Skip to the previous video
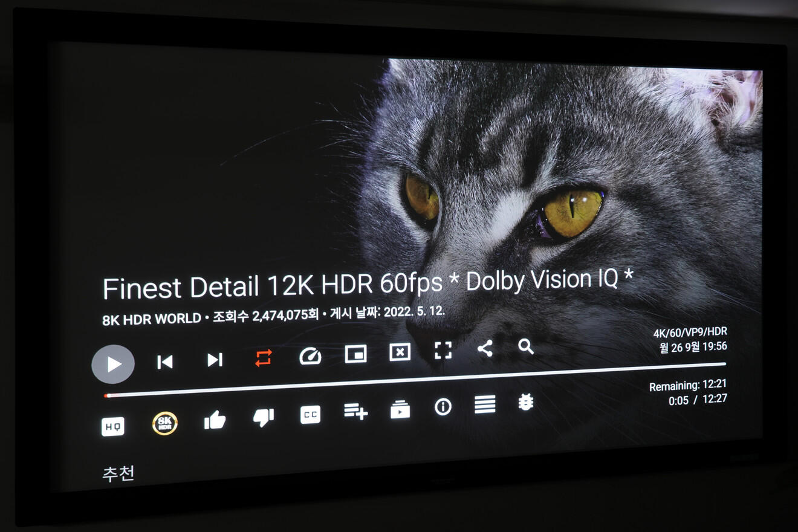Viewport: 798px width, 532px height. pyautogui.click(x=164, y=362)
